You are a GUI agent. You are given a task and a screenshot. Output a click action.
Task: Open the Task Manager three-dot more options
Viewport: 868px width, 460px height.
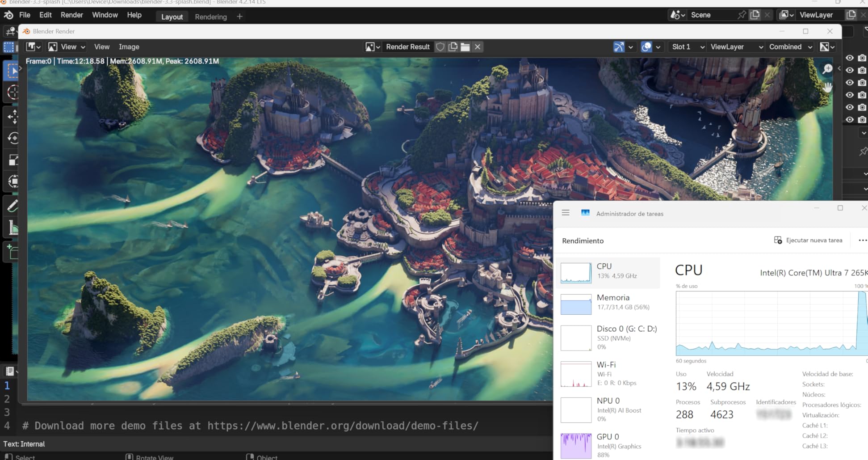(x=862, y=241)
